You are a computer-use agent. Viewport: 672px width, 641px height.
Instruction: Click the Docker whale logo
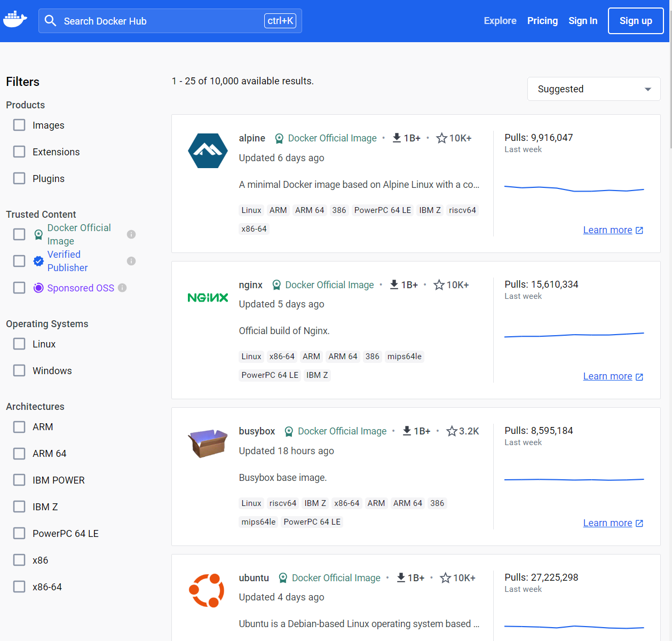(x=15, y=20)
